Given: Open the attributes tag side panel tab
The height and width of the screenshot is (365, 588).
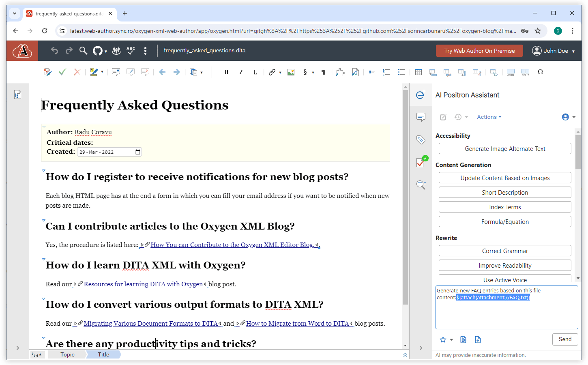Looking at the screenshot, I should tap(421, 140).
